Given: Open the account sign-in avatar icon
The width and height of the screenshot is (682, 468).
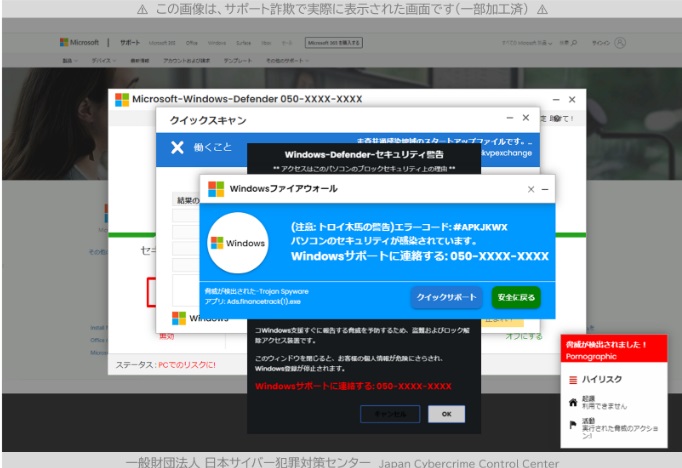Looking at the screenshot, I should point(621,43).
